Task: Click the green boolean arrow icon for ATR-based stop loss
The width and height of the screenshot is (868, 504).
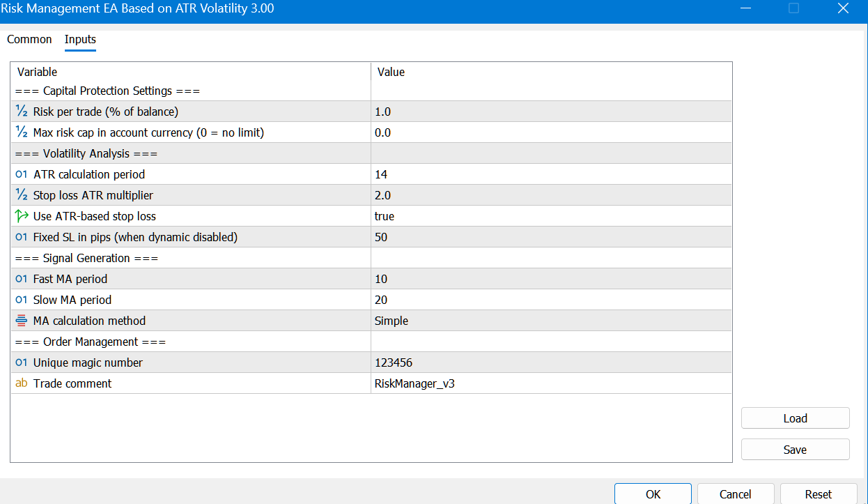Action: tap(21, 215)
